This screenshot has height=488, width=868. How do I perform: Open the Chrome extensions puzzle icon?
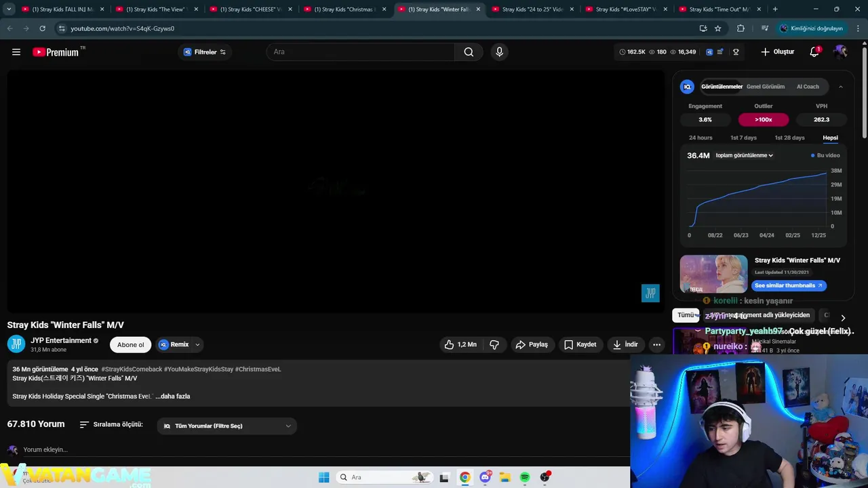pos(741,28)
